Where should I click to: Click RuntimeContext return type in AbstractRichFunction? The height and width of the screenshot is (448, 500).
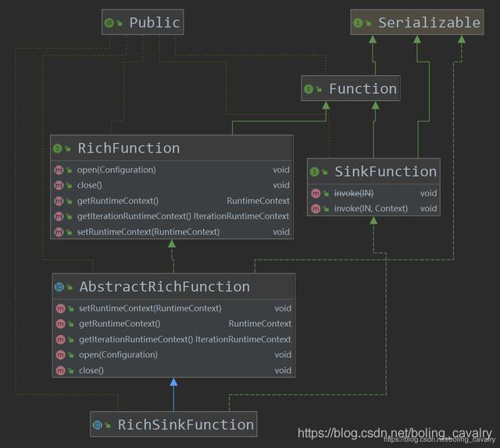click(x=260, y=324)
